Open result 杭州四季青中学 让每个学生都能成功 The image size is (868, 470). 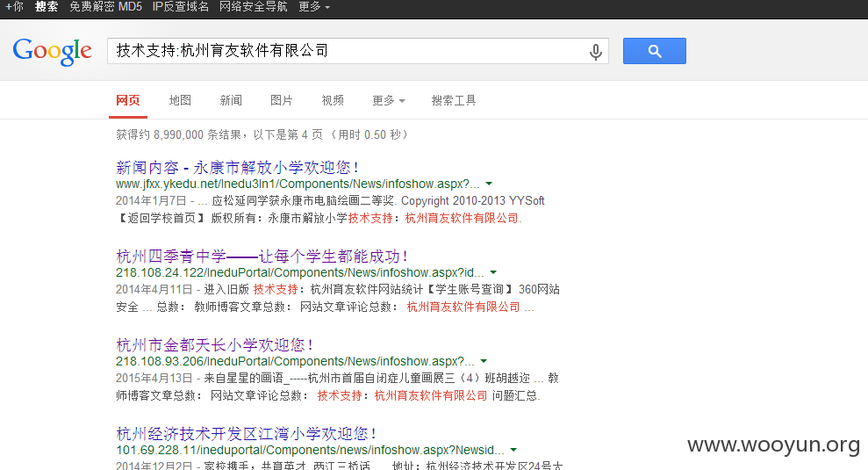click(262, 256)
